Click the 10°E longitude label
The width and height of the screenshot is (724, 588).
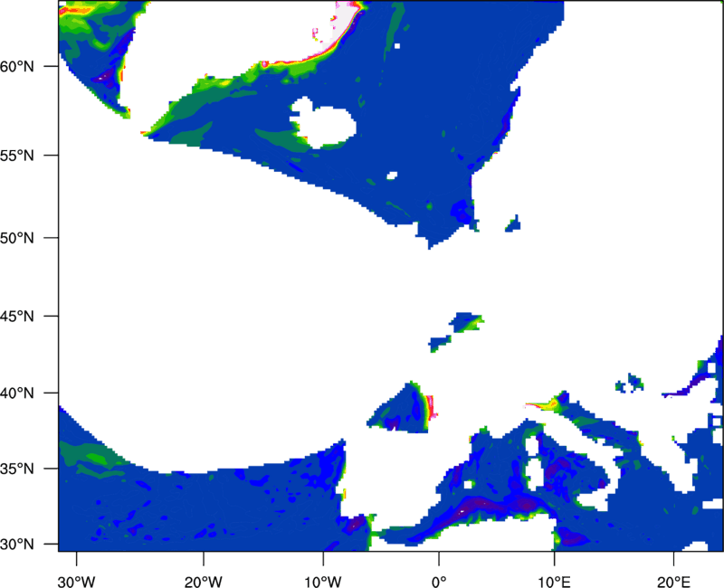(554, 582)
